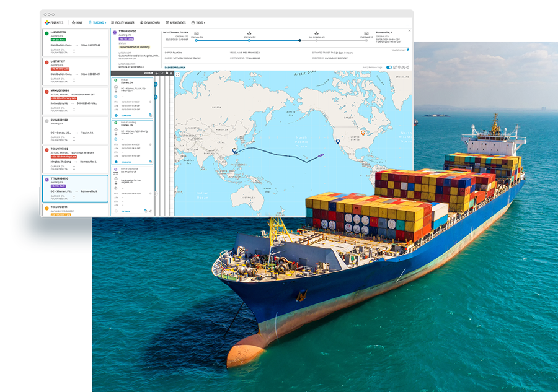Click the document icon in Stops header
Screen dimensions: 558x392
coord(167,73)
